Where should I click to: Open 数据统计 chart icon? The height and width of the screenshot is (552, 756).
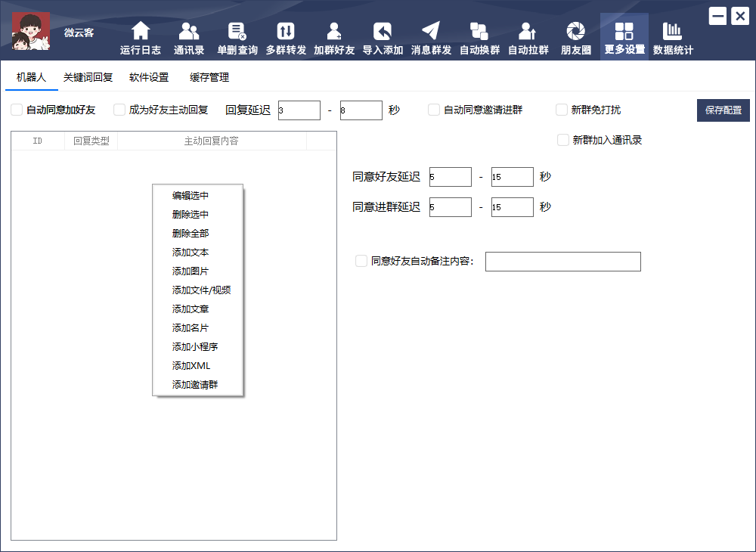tap(673, 32)
